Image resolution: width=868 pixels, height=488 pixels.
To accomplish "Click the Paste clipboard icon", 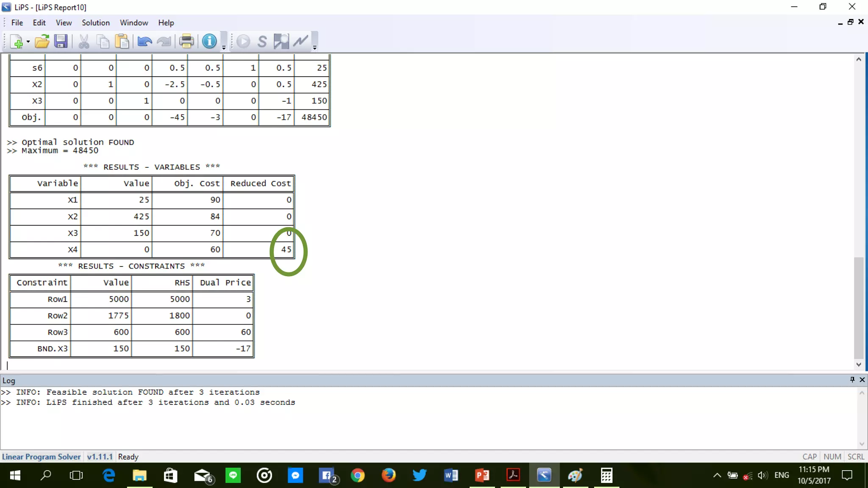I will (x=122, y=42).
